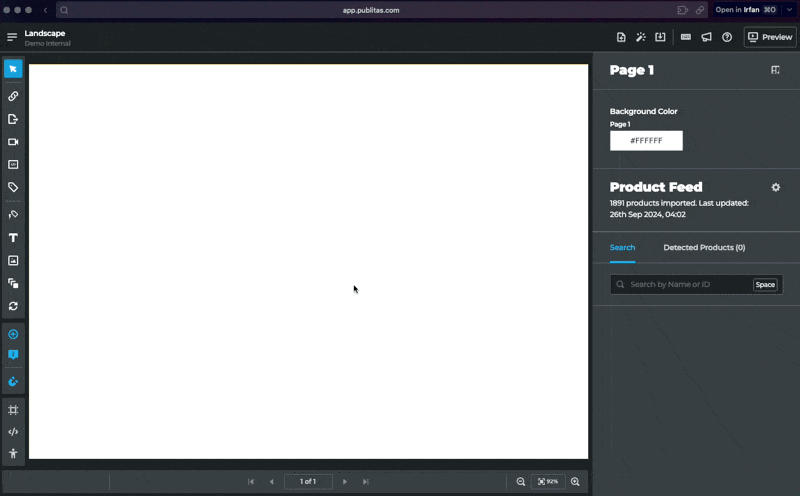Screen dimensions: 800x496
Task: Open the help question mark icon
Action: 727,37
